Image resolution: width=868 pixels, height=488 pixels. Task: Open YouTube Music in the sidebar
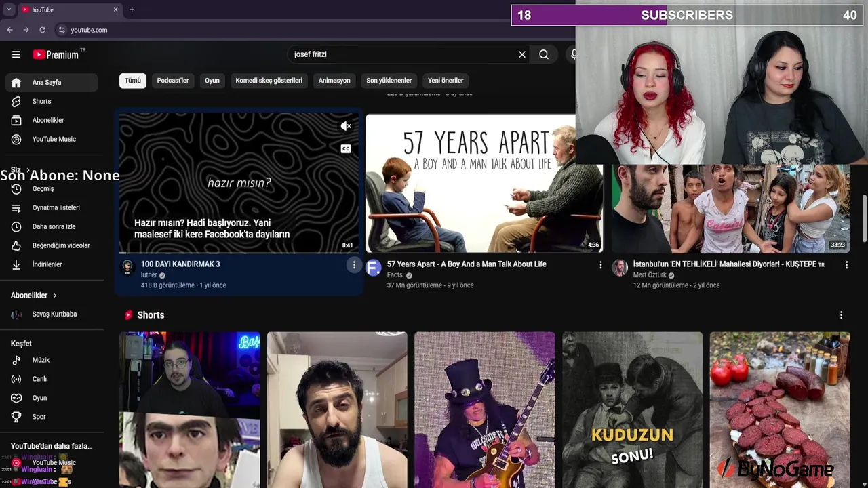pos(52,139)
